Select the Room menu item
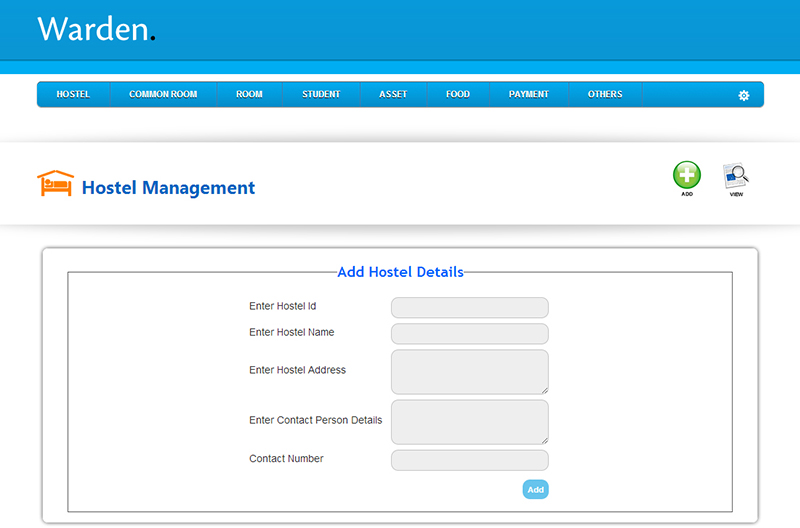 coord(249,94)
